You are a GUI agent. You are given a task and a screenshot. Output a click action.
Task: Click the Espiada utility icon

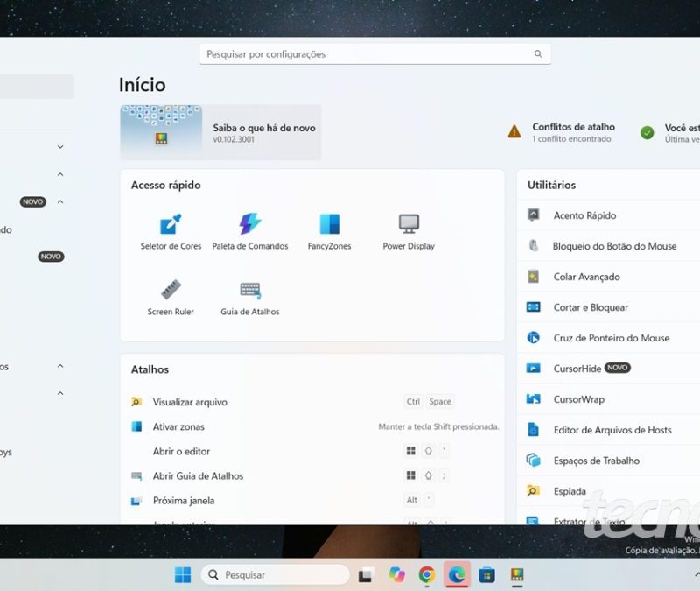point(533,491)
